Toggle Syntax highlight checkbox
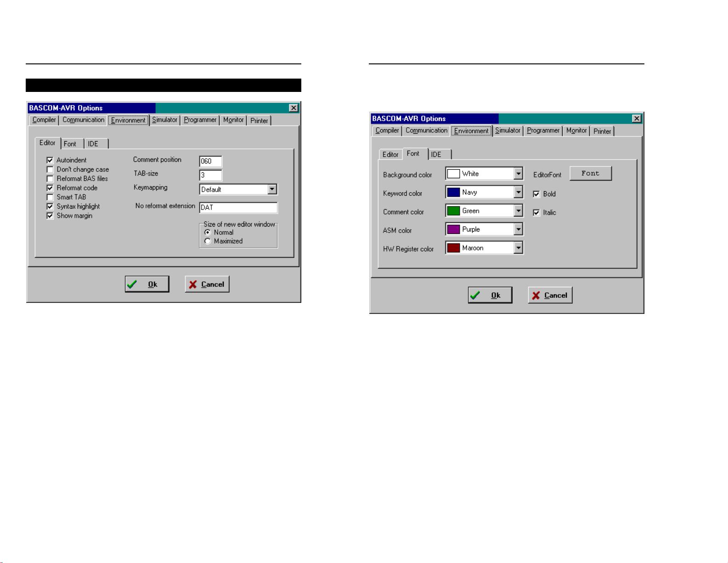 [50, 207]
